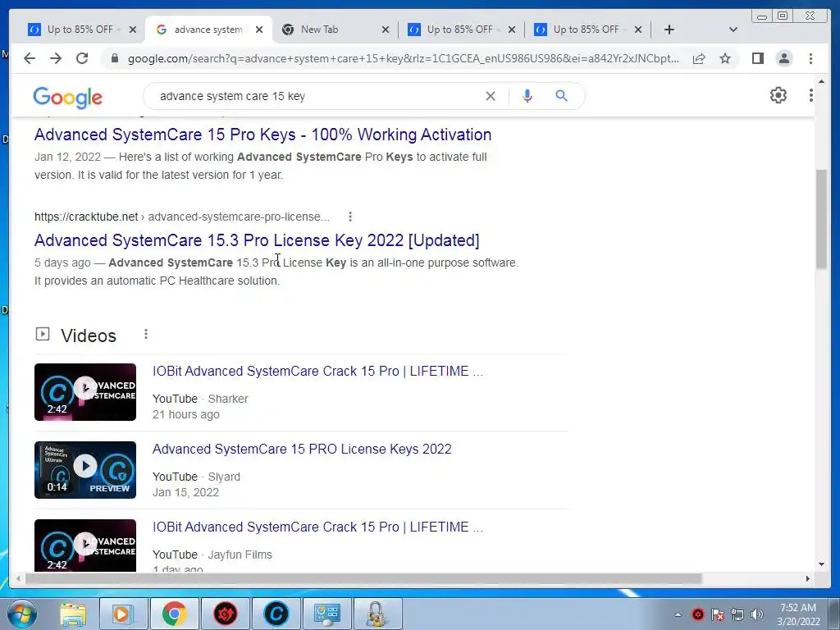The image size is (840, 630).
Task: Clear the Google search box text
Action: [491, 96]
